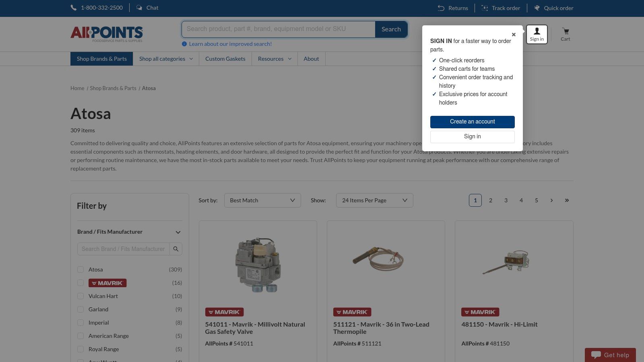Collapse the Brand / Fits Manufacturer section
This screenshot has width=644, height=362.
(x=178, y=232)
